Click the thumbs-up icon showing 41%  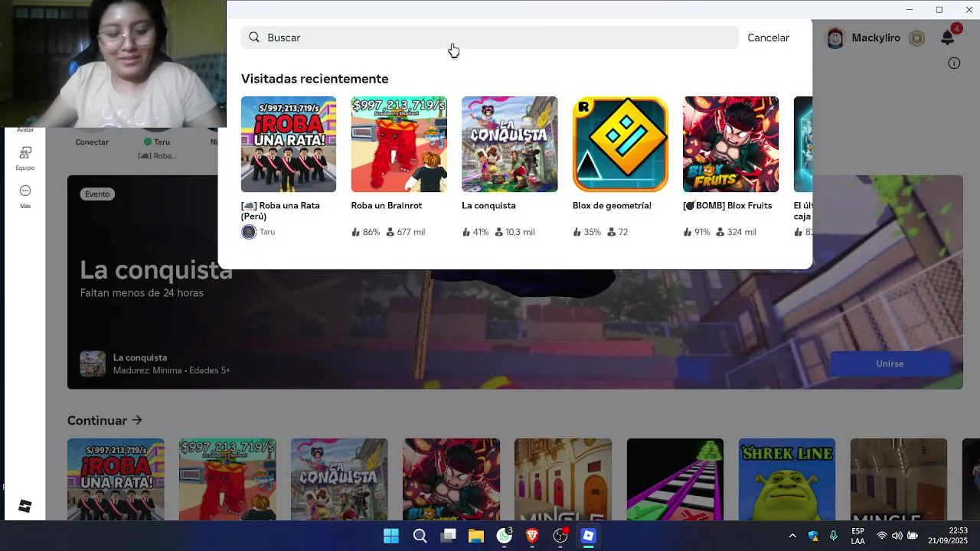466,232
